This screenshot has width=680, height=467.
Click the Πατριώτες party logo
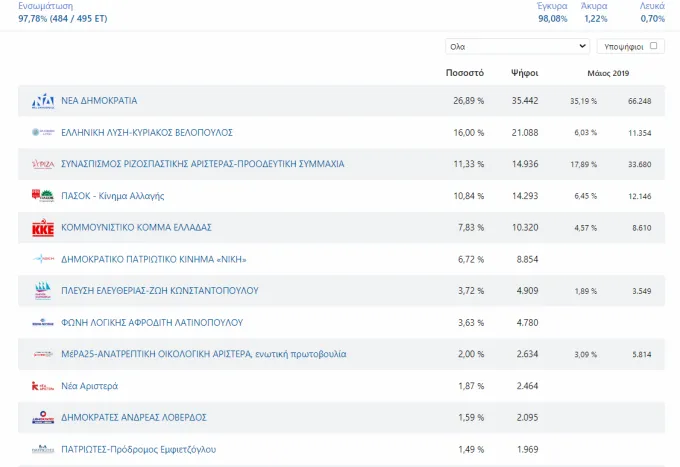[x=43, y=449]
